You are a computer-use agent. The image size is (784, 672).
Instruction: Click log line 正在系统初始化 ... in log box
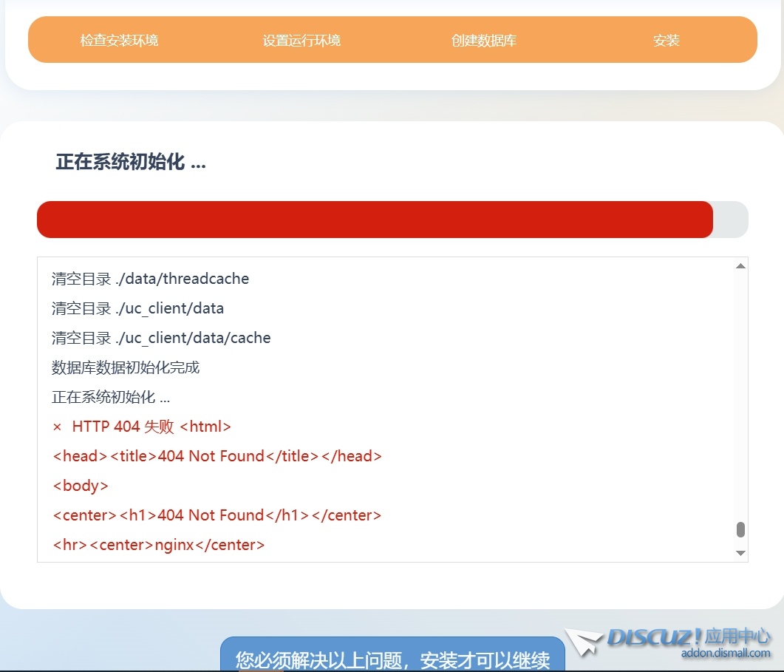111,397
